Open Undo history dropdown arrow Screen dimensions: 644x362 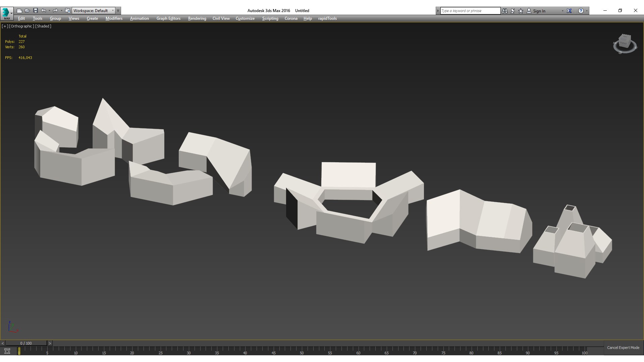pos(49,11)
